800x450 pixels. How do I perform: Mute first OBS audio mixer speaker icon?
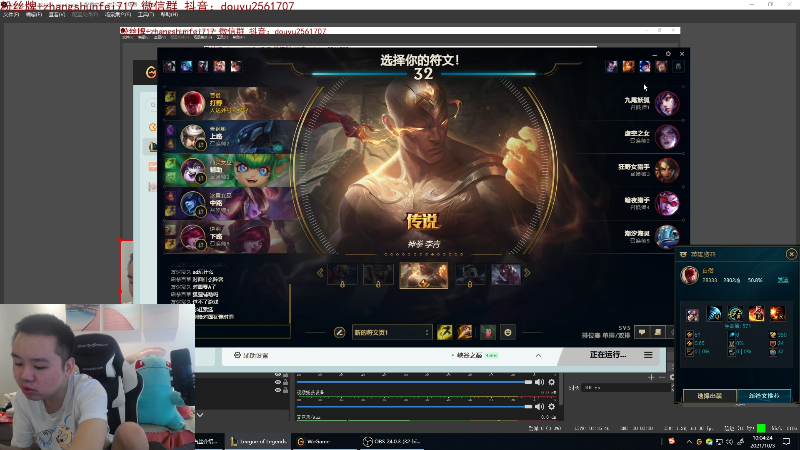(x=539, y=382)
